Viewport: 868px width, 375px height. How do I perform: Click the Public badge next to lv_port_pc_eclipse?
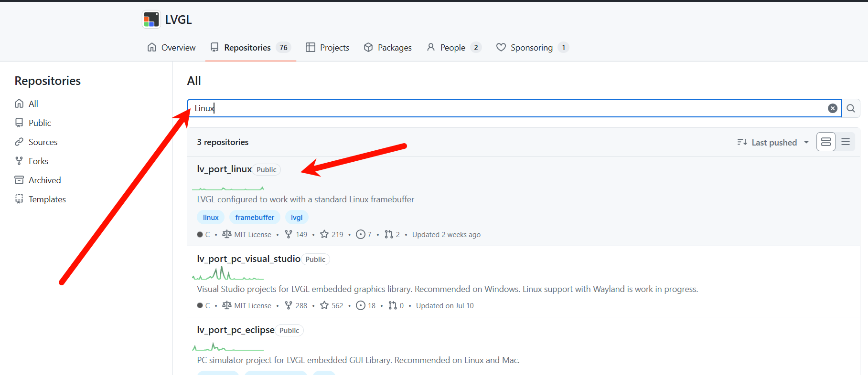289,330
